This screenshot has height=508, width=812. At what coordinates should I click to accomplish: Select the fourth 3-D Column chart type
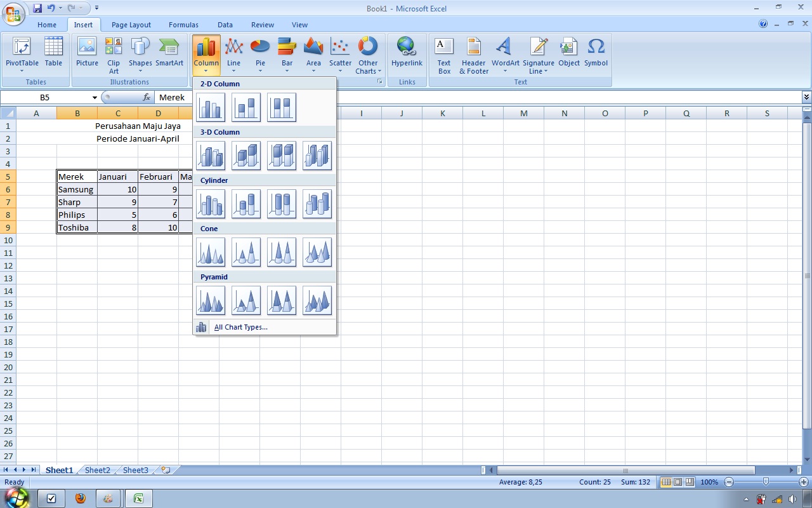317,155
